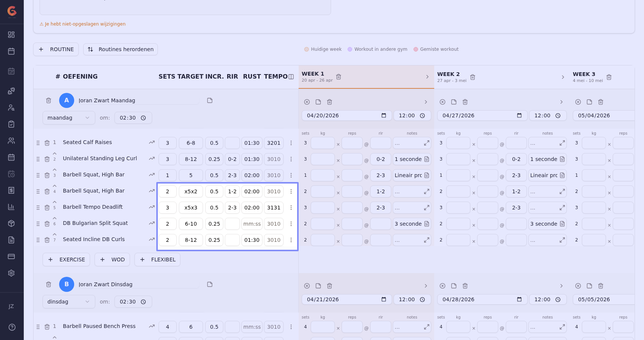Edit the target 8-12 of Seated Incline DB Curls

tap(191, 240)
